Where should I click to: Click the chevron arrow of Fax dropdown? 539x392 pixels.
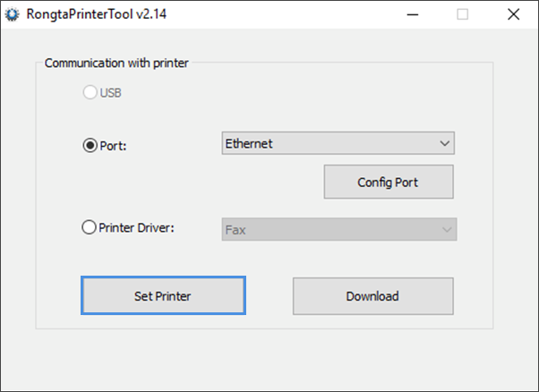point(447,229)
